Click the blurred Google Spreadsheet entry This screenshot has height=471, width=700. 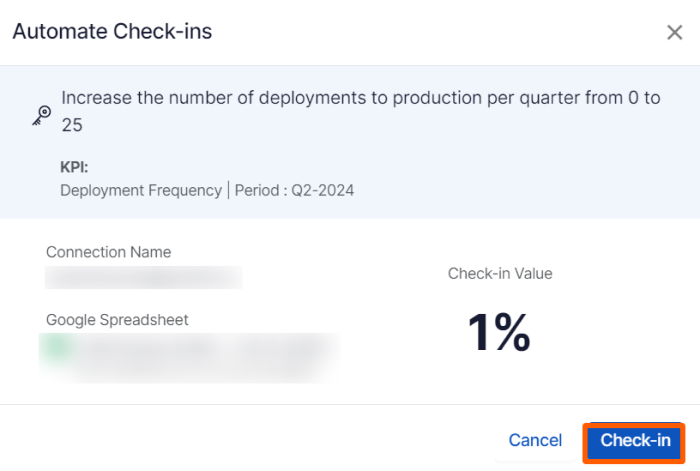click(189, 358)
